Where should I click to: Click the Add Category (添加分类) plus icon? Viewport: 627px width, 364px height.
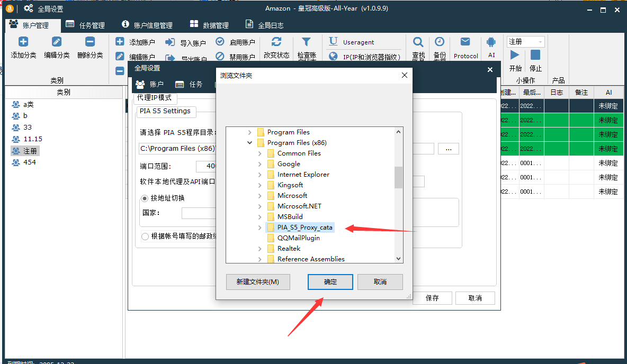[x=23, y=42]
